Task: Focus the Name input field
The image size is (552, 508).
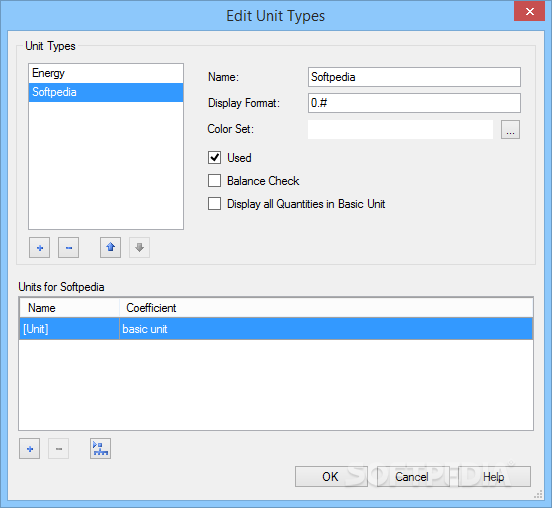Action: click(414, 77)
